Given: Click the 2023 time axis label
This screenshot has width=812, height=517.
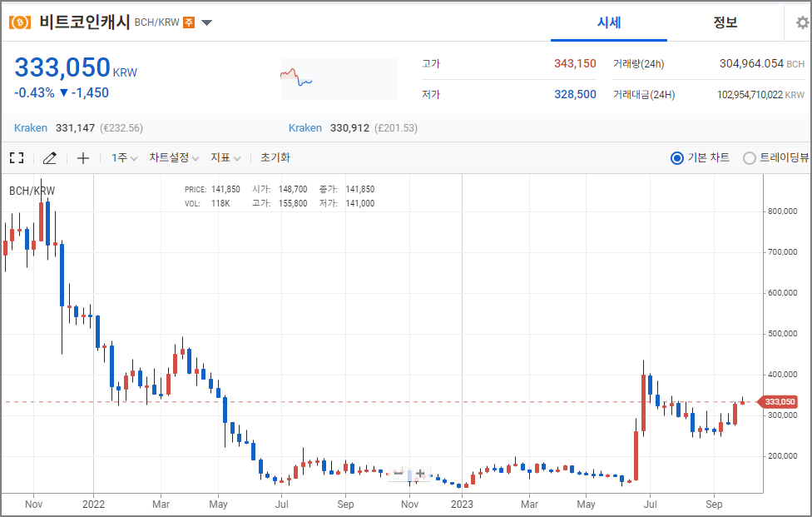Looking at the screenshot, I should click(x=462, y=504).
